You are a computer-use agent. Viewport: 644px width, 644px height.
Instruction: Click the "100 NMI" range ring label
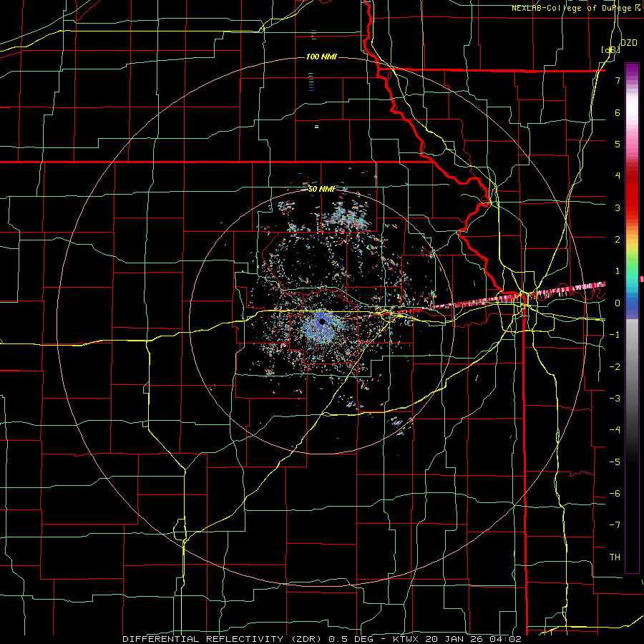coord(321,57)
